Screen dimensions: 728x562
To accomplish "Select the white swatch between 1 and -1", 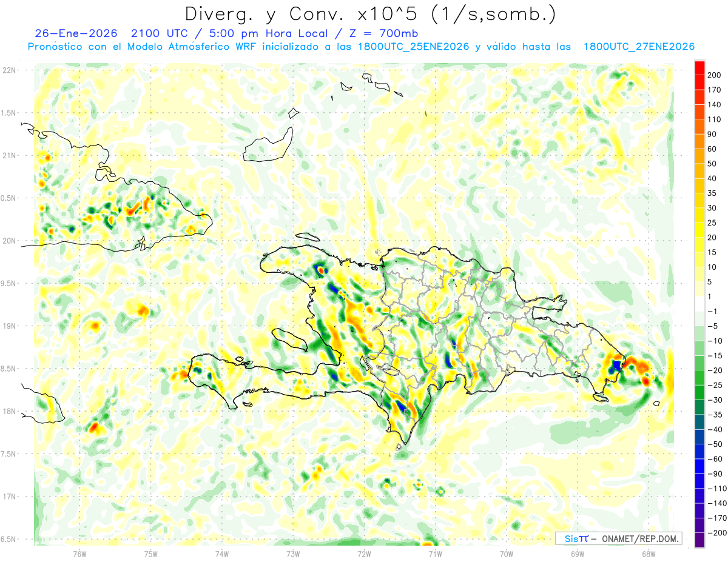I will tap(699, 304).
